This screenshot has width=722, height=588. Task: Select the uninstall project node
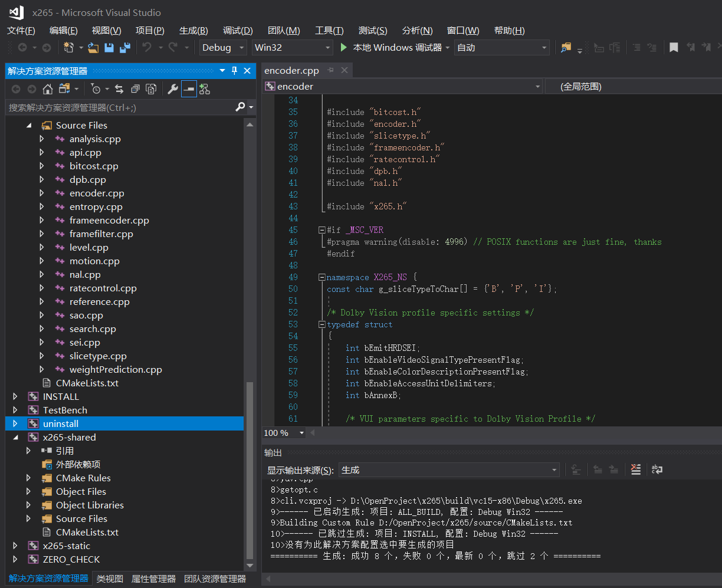click(x=124, y=424)
